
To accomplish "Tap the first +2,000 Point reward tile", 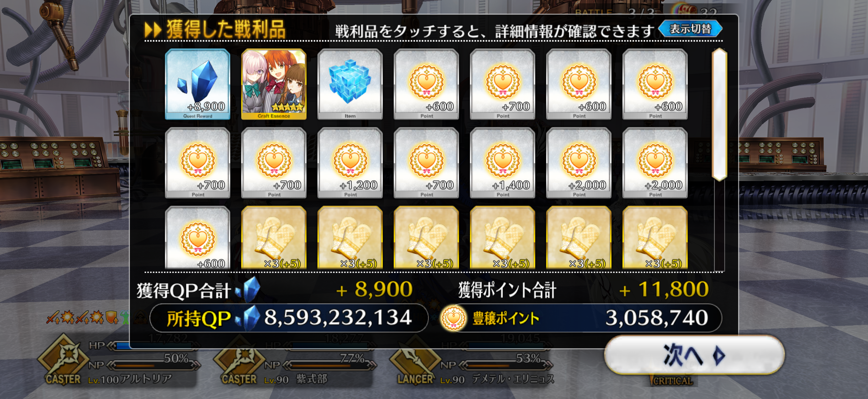I will point(579,163).
